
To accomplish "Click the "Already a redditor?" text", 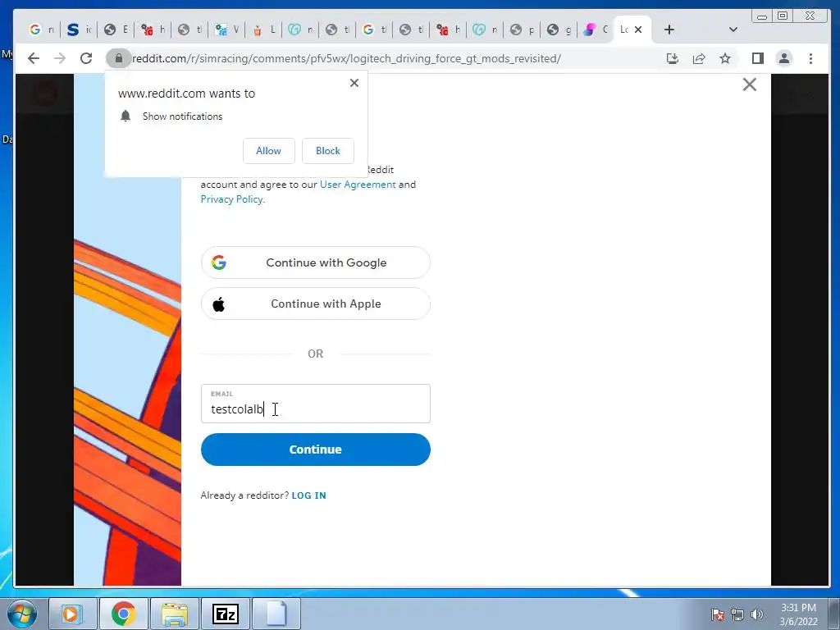I will click(x=244, y=495).
